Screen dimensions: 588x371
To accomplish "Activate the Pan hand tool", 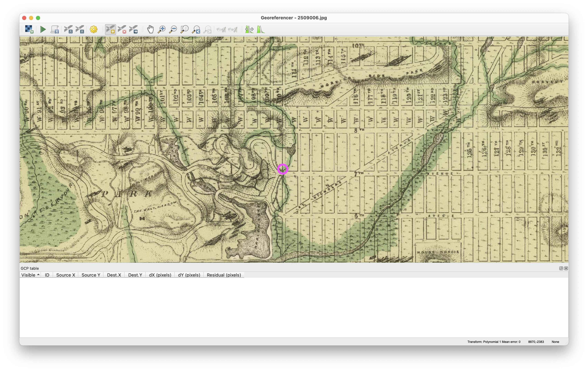I will [150, 30].
